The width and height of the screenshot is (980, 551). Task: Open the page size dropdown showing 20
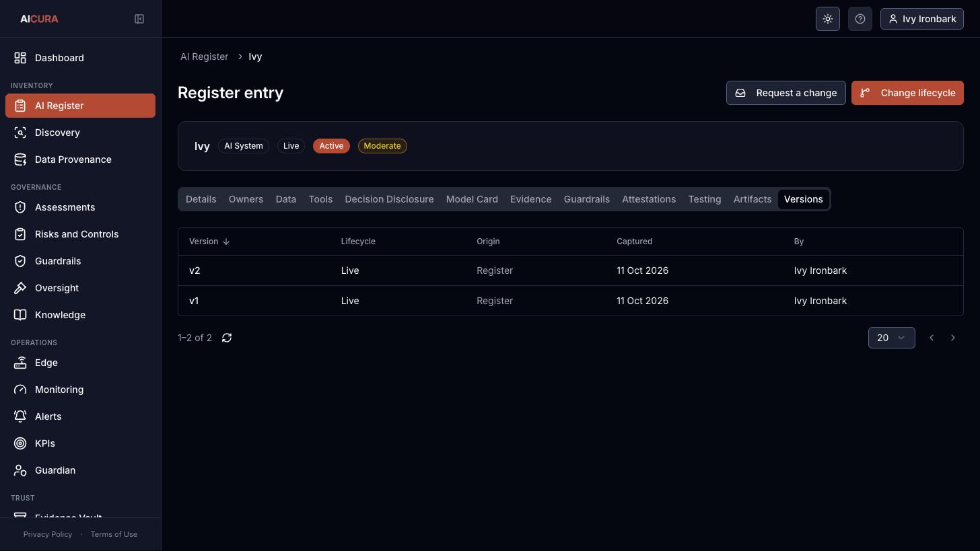(891, 338)
